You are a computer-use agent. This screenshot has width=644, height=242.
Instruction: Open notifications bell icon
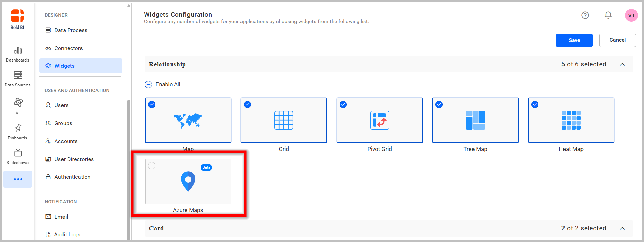pyautogui.click(x=608, y=15)
